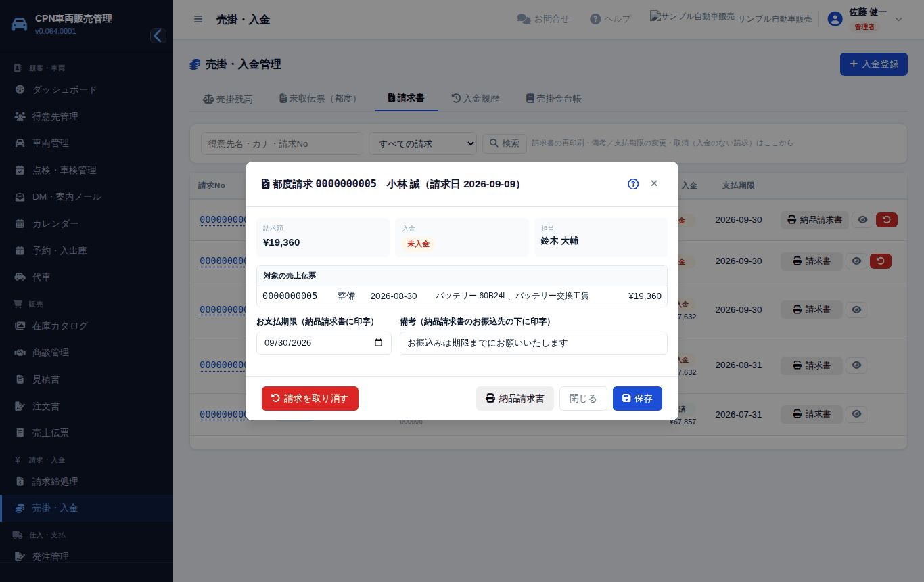924x582 pixels.
Task: Click the 請求No column header
Action: click(212, 185)
